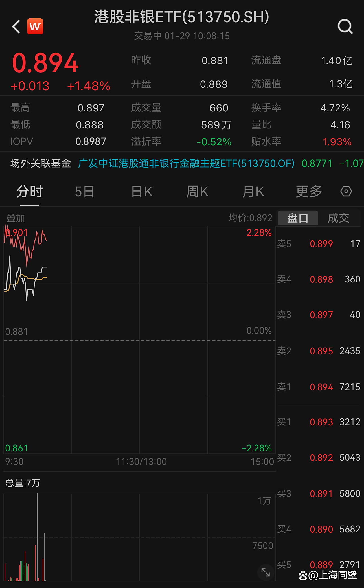This screenshot has width=364, height=588.
Task: Tap the 量比 value 4.16
Action: [340, 125]
